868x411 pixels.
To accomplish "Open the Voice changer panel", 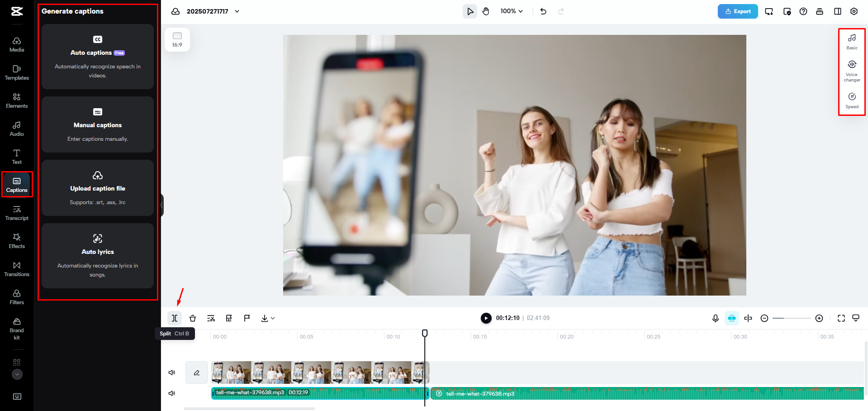I will coord(852,71).
